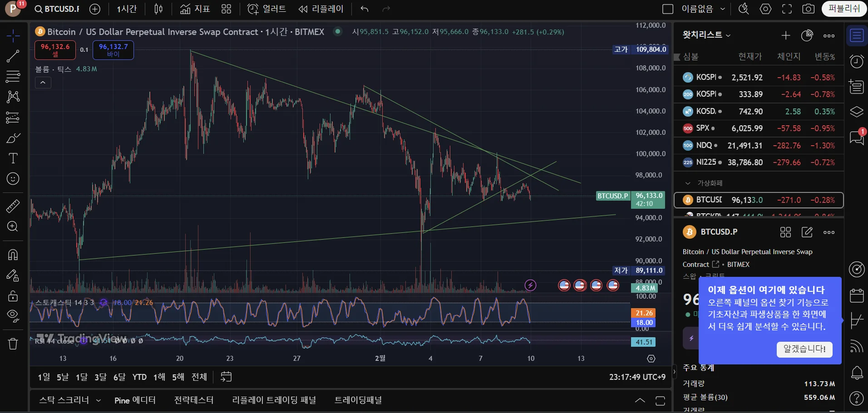This screenshot has height=413, width=868.
Task: Toggle stay in drawing mode
Action: (x=13, y=275)
